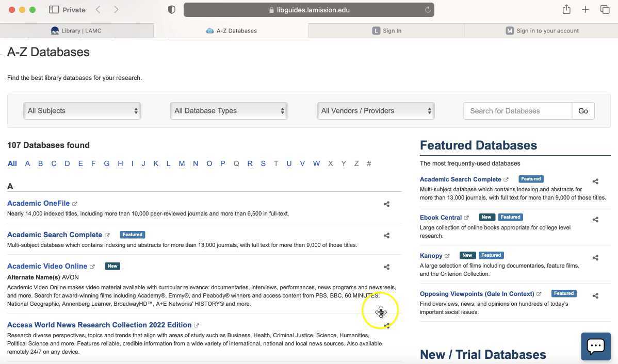
Task: Switch to the Sign In tab
Action: coord(387,30)
